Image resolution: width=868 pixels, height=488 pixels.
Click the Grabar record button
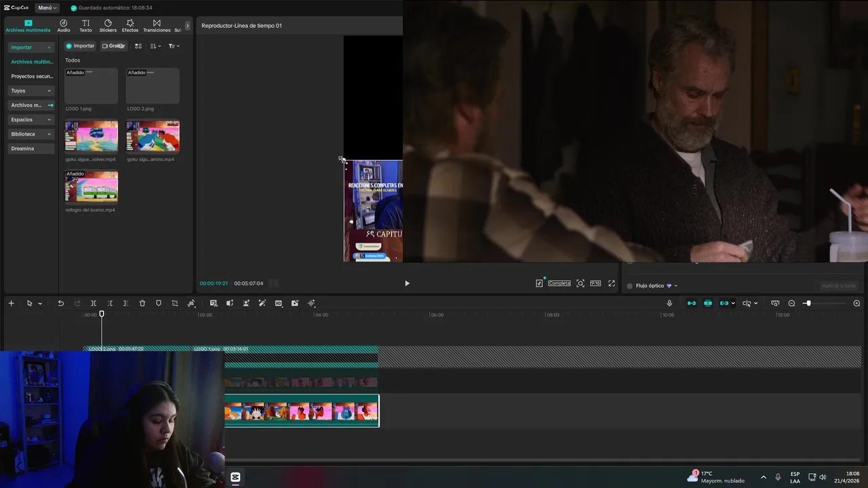[x=113, y=46]
